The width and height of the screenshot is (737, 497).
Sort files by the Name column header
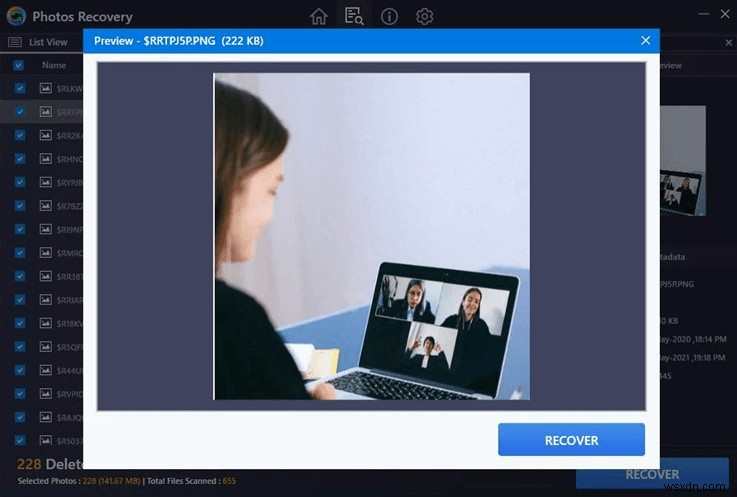54,65
